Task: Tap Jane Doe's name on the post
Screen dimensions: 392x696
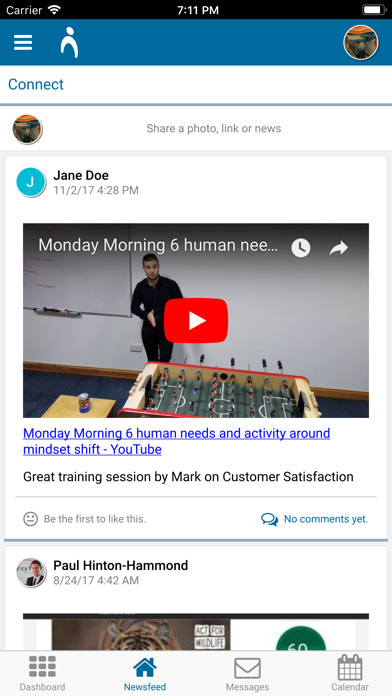Action: (81, 175)
